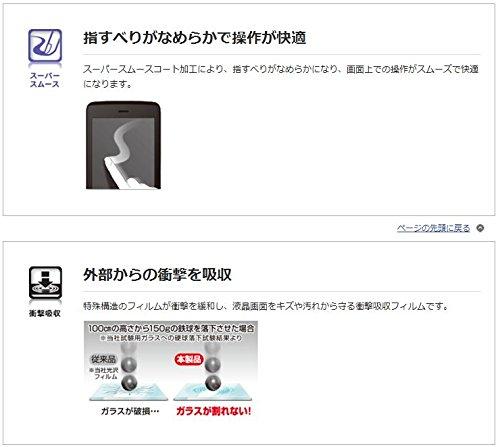Click the ガラスが破損… caption

(x=130, y=411)
